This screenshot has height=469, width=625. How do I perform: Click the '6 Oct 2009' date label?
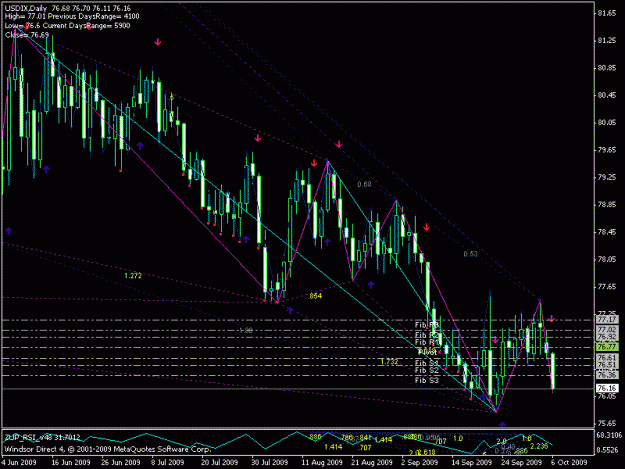569,462
